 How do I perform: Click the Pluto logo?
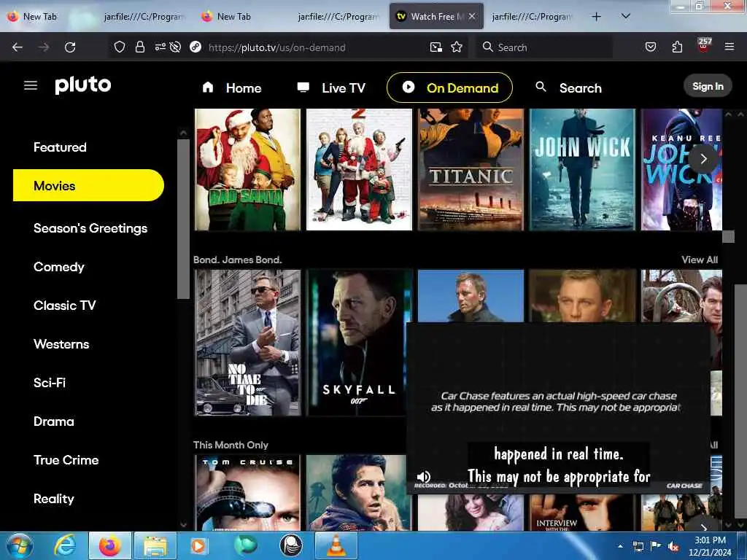[x=83, y=85]
